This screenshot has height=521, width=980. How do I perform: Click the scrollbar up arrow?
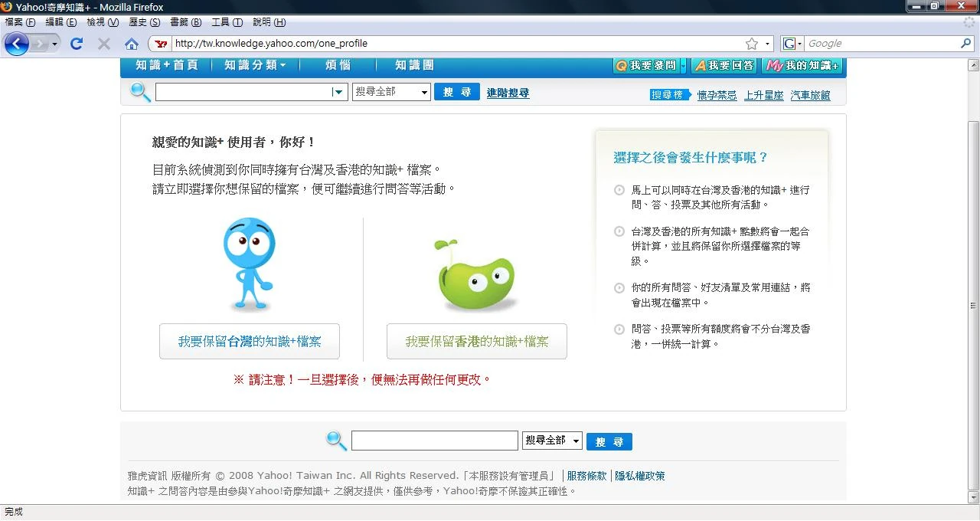pos(973,64)
